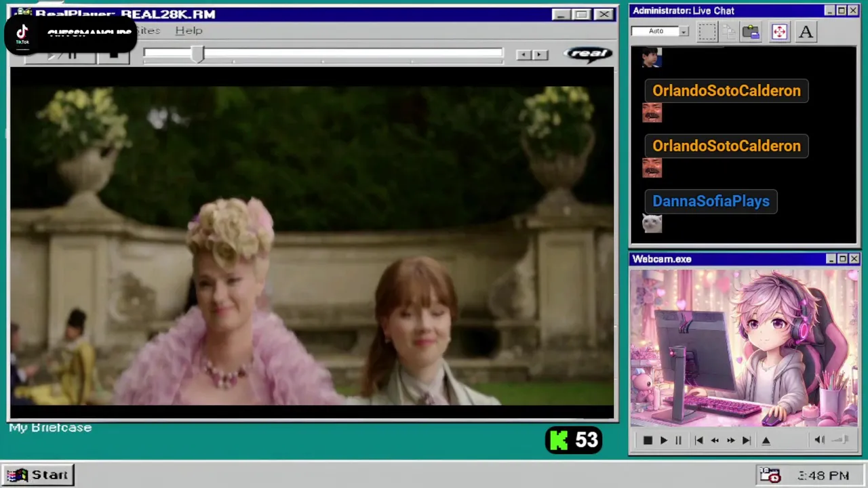The height and width of the screenshot is (488, 868).
Task: Click the RealPlayer right arrow button
Action: coord(540,55)
